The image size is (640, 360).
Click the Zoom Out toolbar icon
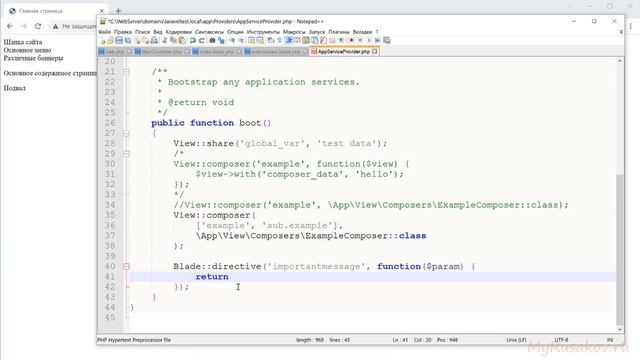pos(241,40)
